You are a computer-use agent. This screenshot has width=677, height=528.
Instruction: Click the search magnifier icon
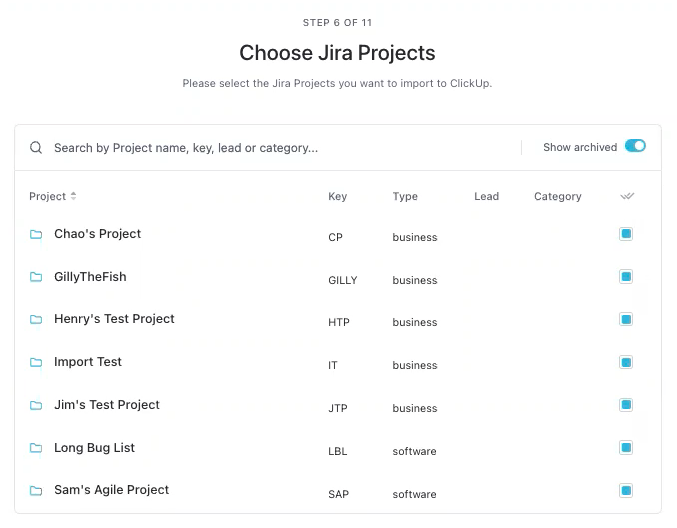[x=36, y=148]
